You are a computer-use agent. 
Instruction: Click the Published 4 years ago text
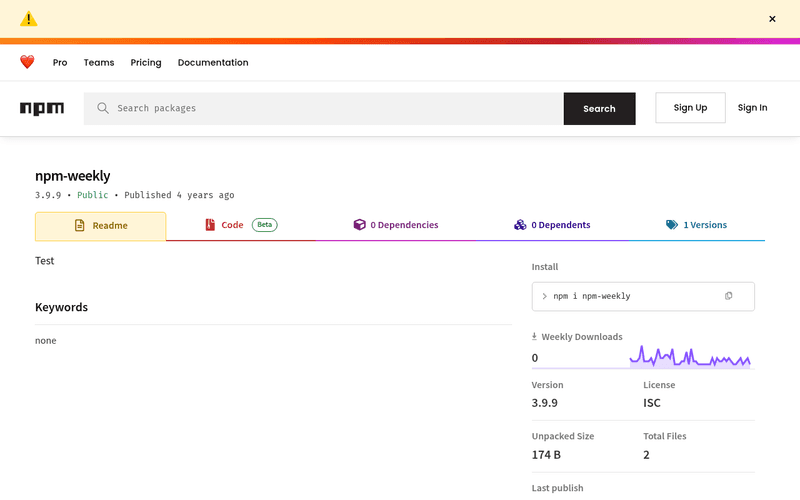click(x=179, y=195)
